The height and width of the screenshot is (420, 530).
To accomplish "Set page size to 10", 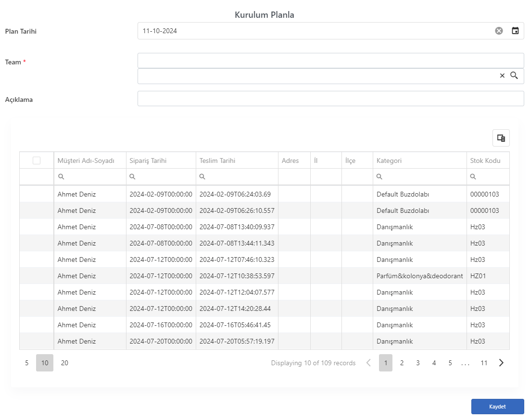I will point(45,363).
